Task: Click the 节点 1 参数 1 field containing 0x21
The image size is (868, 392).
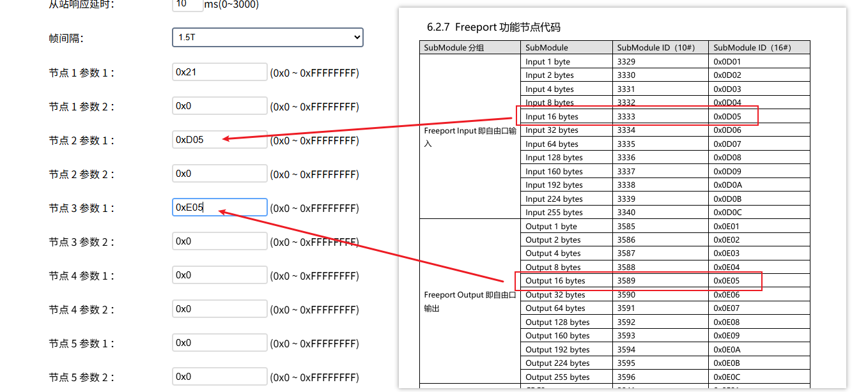Action: (219, 72)
